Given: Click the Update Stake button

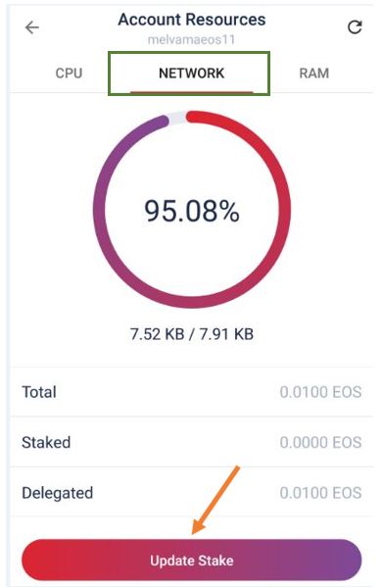Looking at the screenshot, I should point(192,561).
